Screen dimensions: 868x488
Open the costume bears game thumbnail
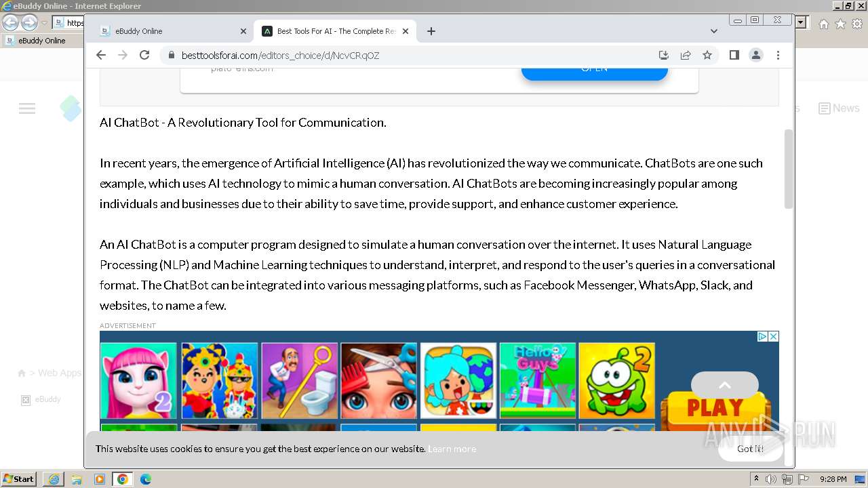pos(220,380)
